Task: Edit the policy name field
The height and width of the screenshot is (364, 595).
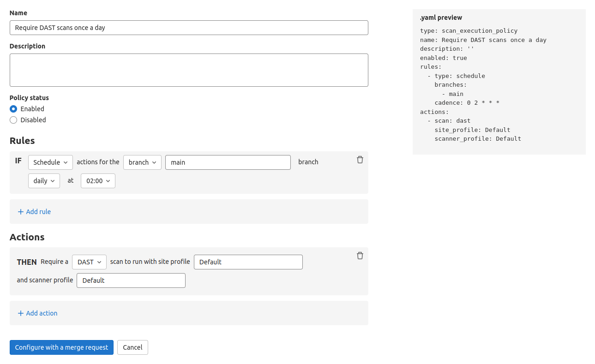Action: click(189, 28)
